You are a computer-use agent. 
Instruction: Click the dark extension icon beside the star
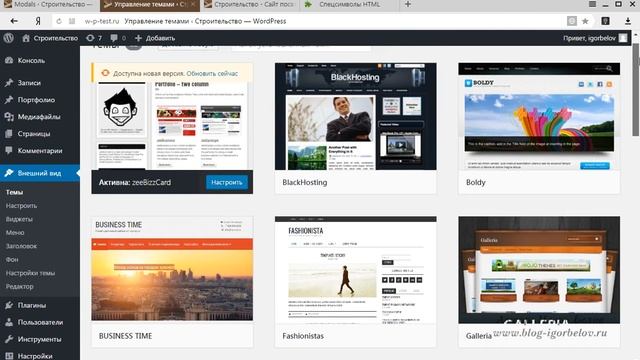[x=606, y=21]
